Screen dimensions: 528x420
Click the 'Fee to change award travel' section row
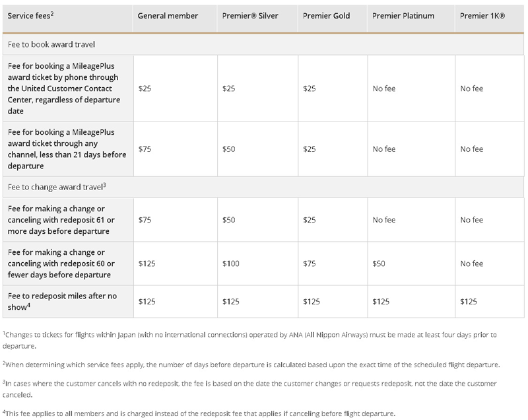(57, 186)
